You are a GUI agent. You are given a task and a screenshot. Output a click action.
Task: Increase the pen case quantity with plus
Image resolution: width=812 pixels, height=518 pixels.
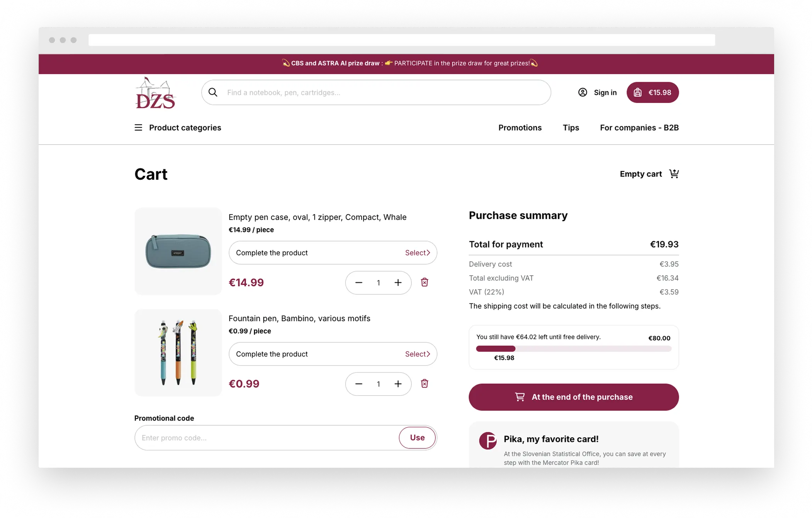(x=398, y=283)
